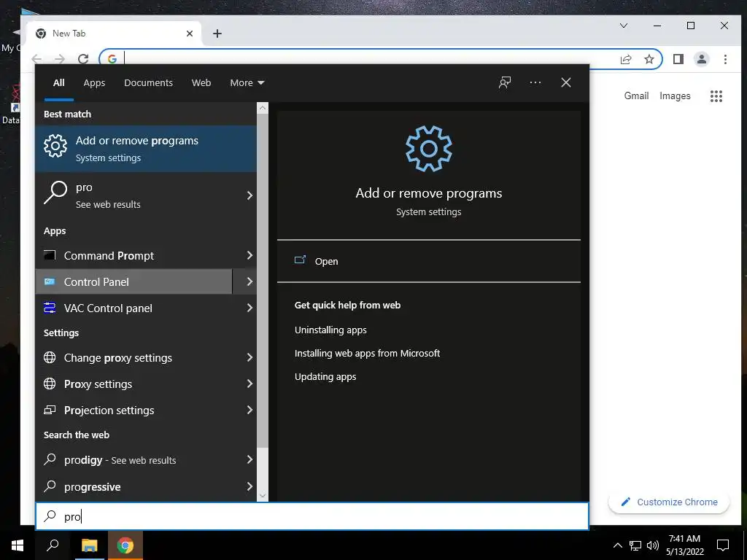This screenshot has width=747, height=560.
Task: Switch to the Documents search tab
Action: point(148,83)
